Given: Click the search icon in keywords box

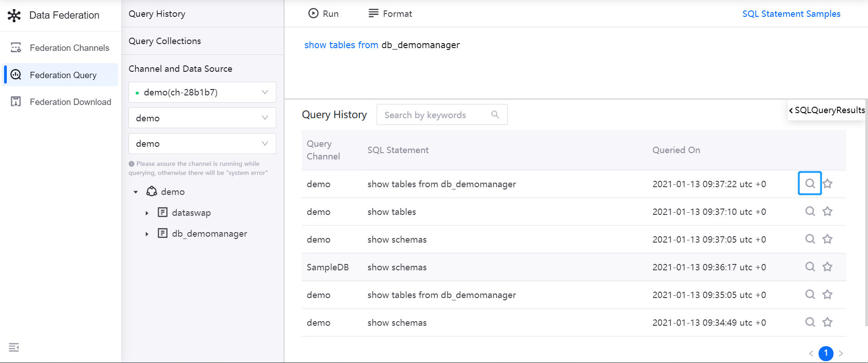Looking at the screenshot, I should click(495, 114).
